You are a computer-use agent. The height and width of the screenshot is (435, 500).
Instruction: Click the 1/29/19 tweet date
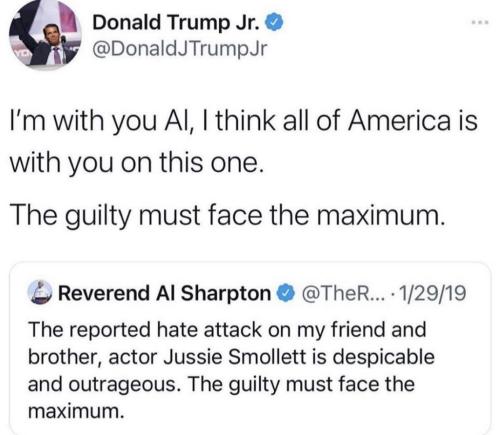(432, 293)
